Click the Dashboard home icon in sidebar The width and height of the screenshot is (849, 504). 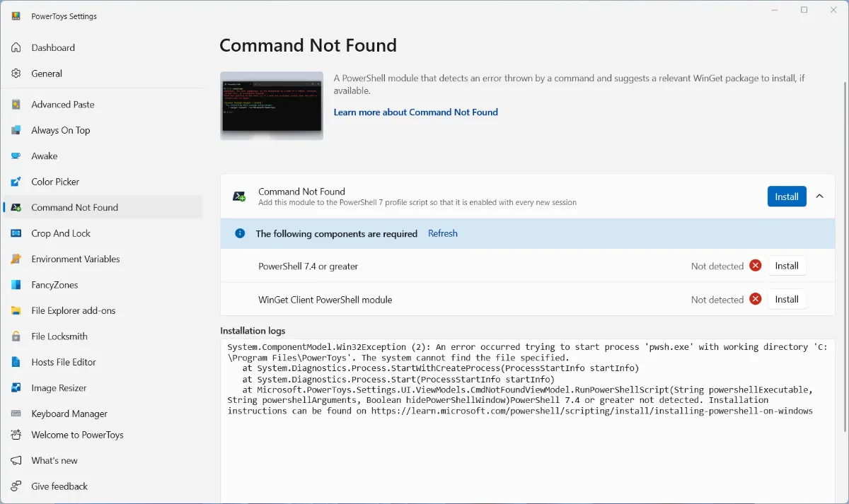pos(16,48)
